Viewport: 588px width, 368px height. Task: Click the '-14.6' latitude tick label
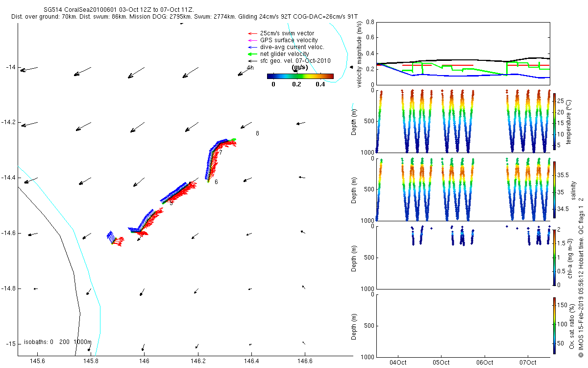8,233
